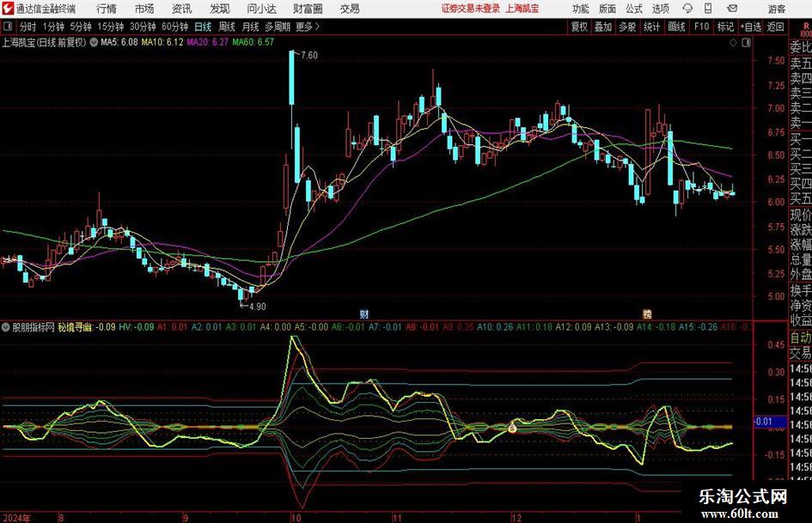Click the 证券交易未登录 login link
812x523 pixels.
[x=471, y=9]
